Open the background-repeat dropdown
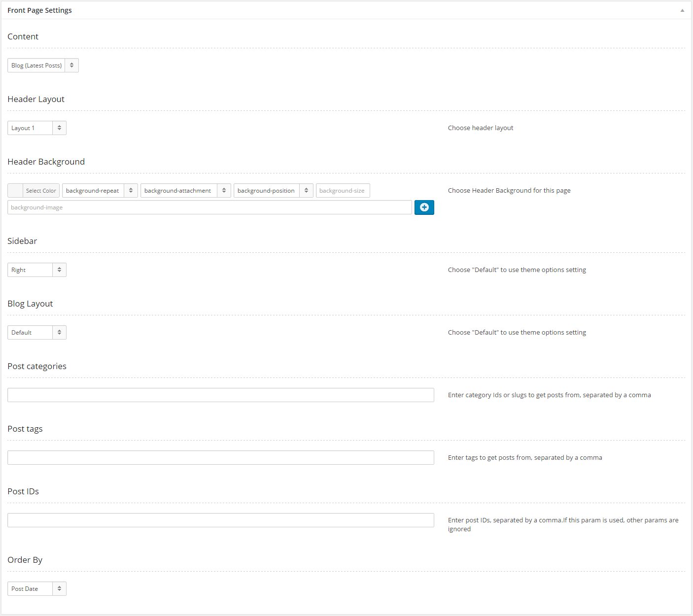The width and height of the screenshot is (693, 616). click(x=100, y=191)
